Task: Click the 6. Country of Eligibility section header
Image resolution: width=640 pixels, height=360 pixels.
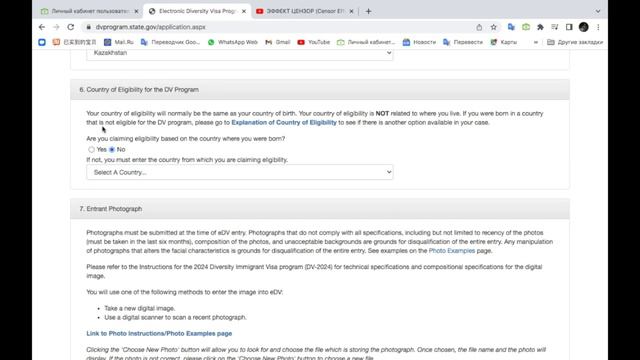Action: coord(320,90)
